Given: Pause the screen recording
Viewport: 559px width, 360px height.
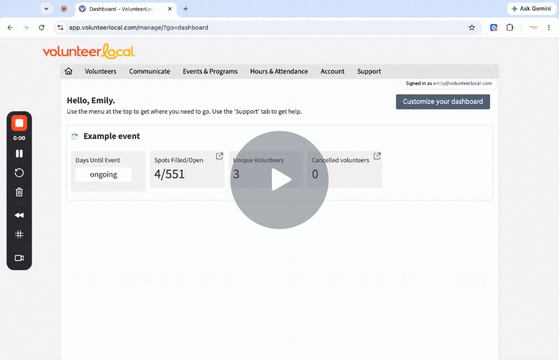Looking at the screenshot, I should coord(19,154).
